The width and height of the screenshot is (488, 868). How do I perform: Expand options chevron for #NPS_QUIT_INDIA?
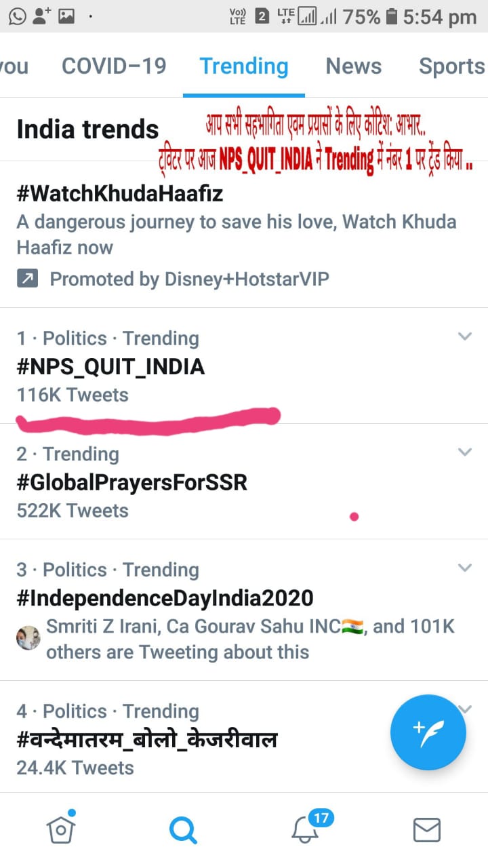[464, 336]
